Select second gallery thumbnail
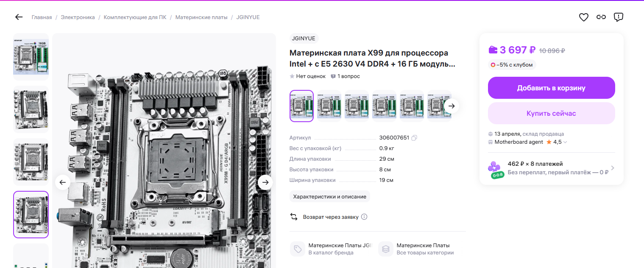 (31, 109)
